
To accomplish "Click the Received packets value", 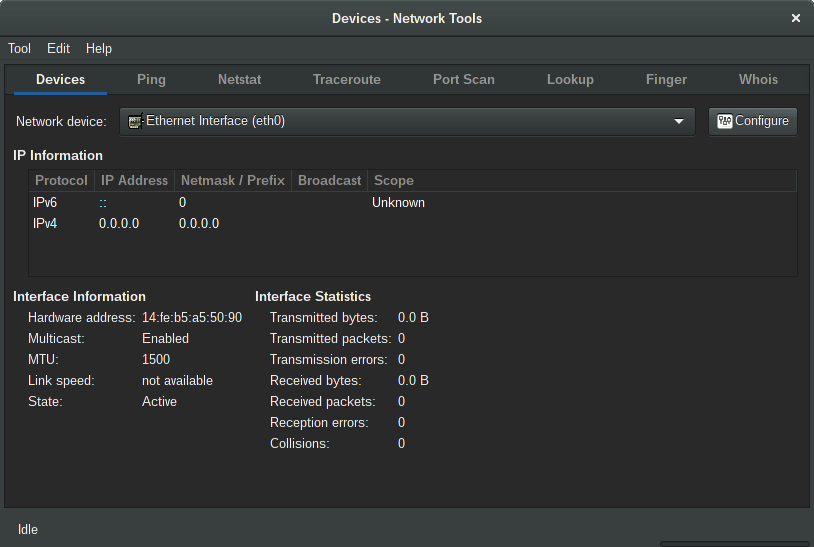I will pyautogui.click(x=401, y=402).
